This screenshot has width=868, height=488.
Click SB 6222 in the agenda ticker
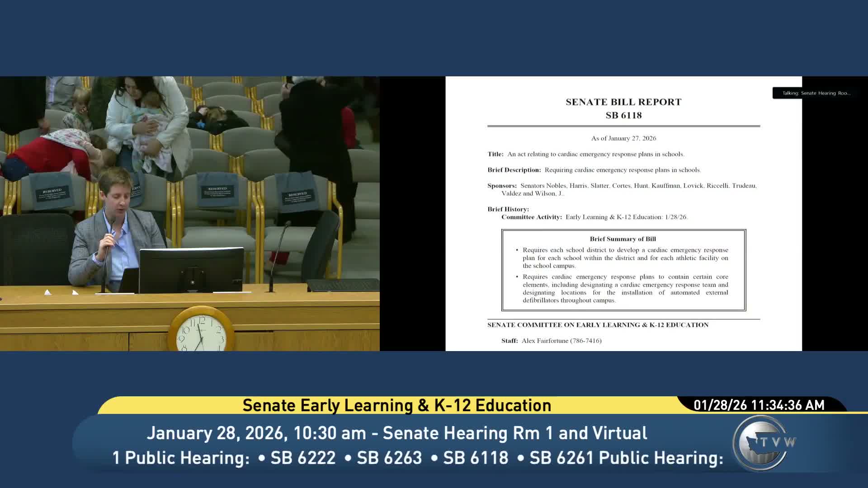[x=303, y=458]
